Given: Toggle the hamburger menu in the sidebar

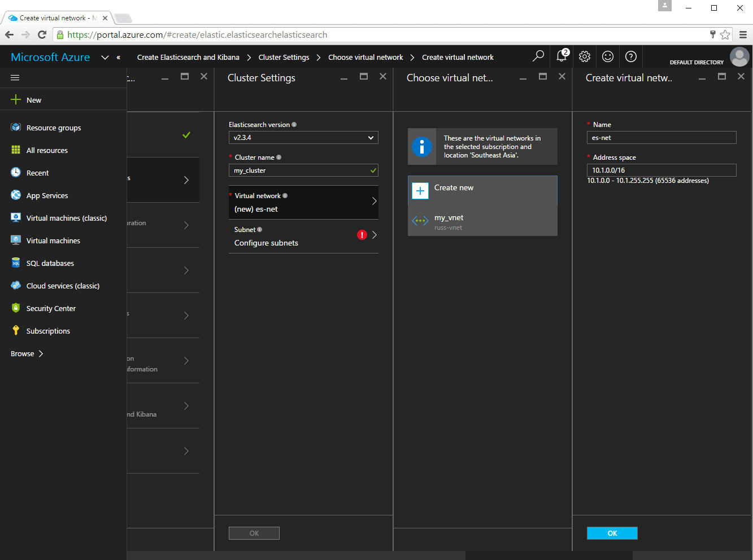Looking at the screenshot, I should coord(15,77).
